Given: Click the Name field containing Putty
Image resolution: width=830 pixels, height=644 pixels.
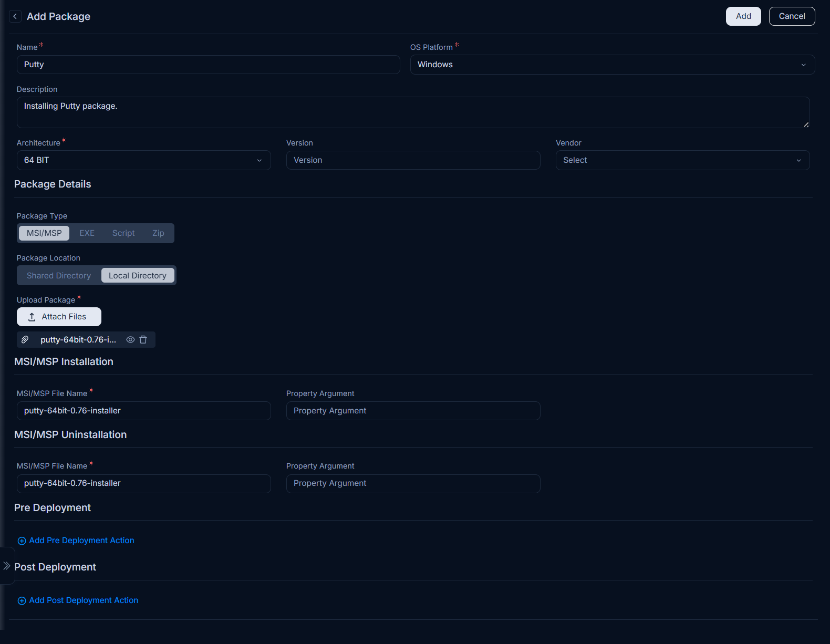Looking at the screenshot, I should (x=209, y=65).
